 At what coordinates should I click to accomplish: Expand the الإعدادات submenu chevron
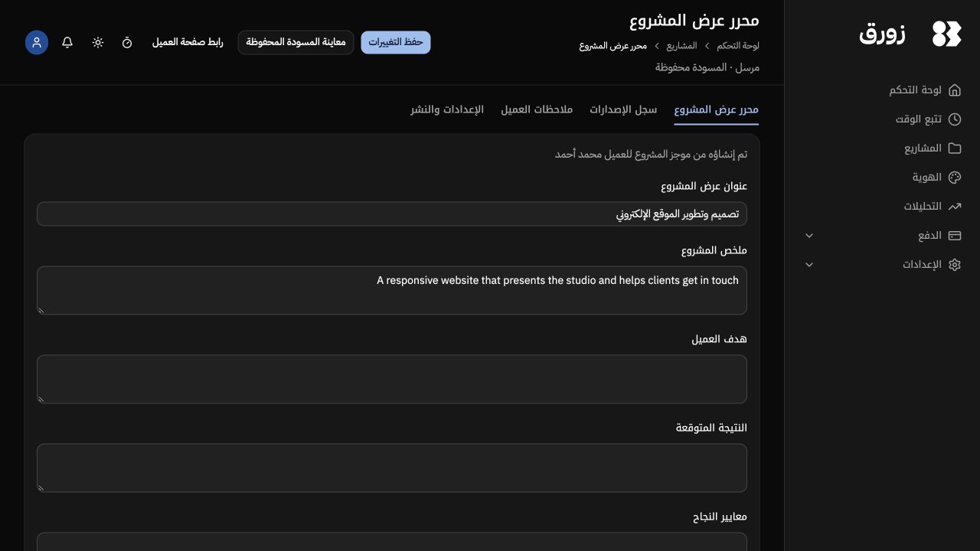point(809,265)
